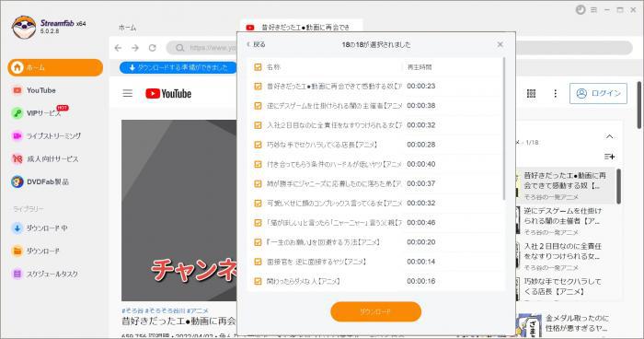Viewport: 644px width, 339px height.
Task: Click the browser forward arrow
Action: point(135,48)
